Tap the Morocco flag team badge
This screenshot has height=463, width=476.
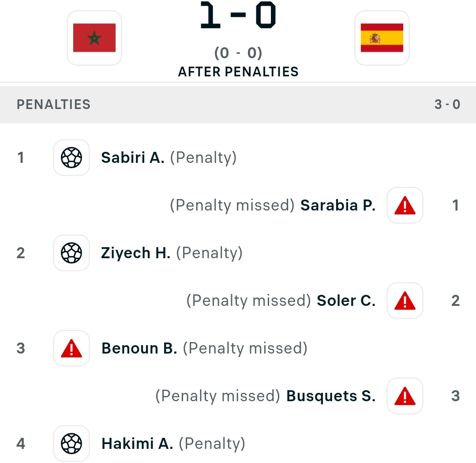tap(94, 38)
